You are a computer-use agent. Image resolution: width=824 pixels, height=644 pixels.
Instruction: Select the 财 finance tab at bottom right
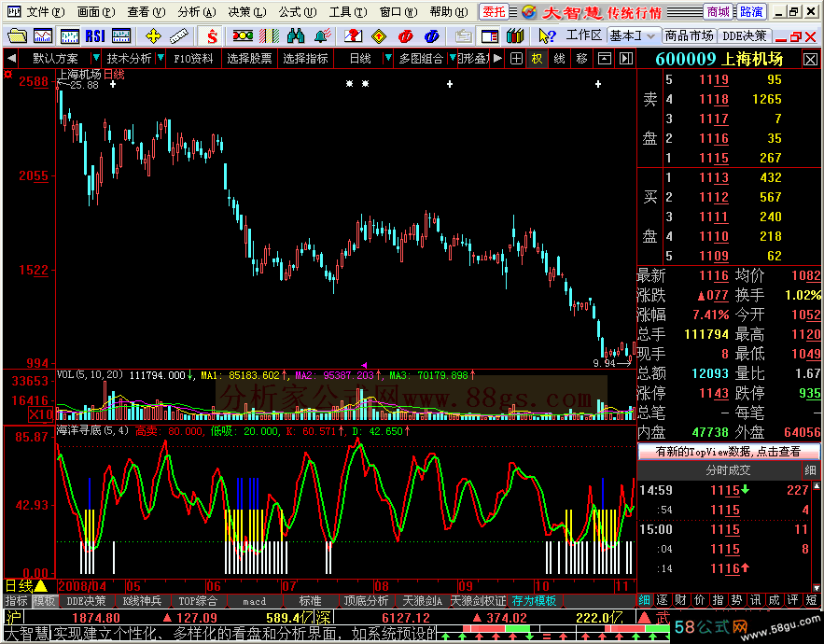tap(682, 599)
